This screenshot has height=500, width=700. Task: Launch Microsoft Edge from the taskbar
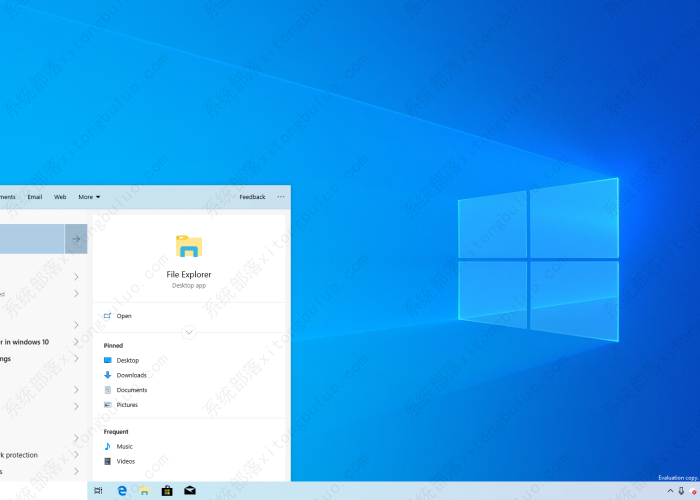coord(122,491)
